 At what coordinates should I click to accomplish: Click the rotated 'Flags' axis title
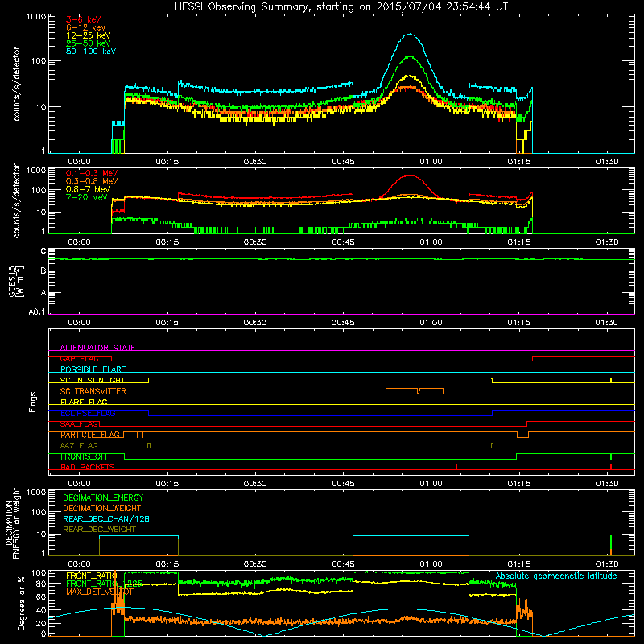(x=33, y=402)
